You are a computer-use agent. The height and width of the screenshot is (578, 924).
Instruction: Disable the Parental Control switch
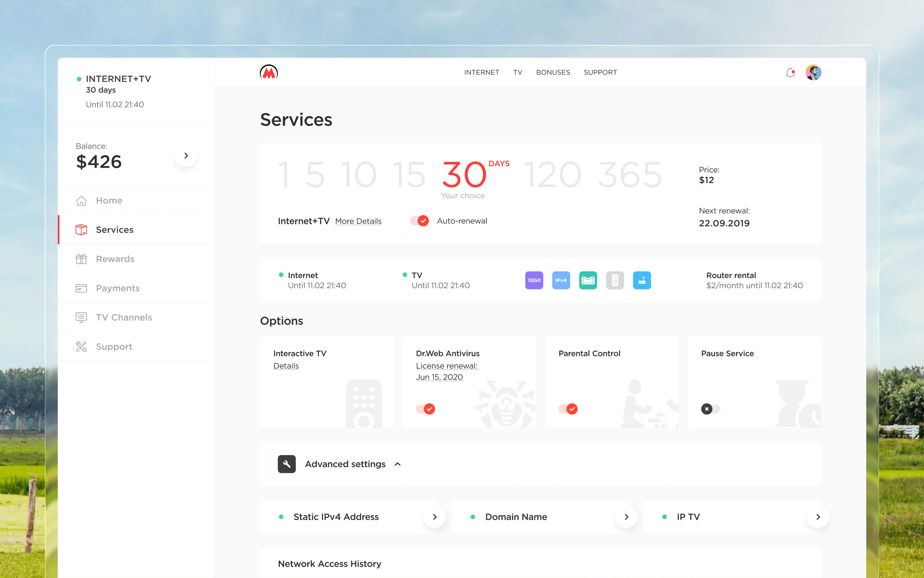tap(568, 409)
